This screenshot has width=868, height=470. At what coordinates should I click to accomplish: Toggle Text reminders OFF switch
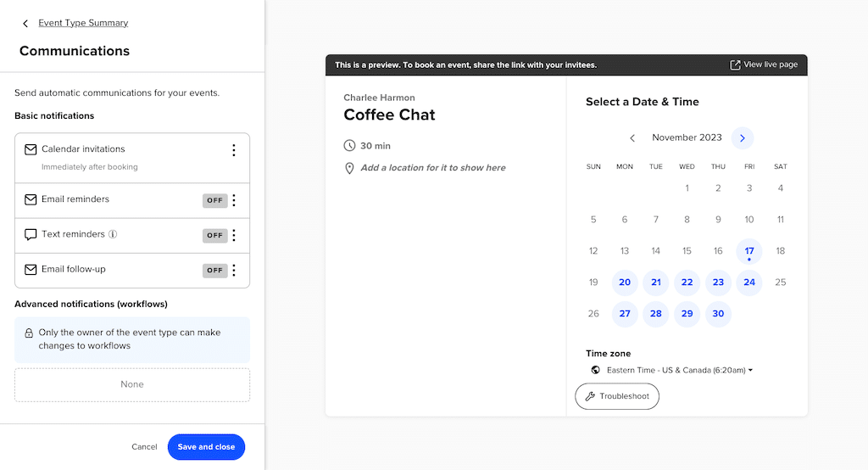[214, 235]
